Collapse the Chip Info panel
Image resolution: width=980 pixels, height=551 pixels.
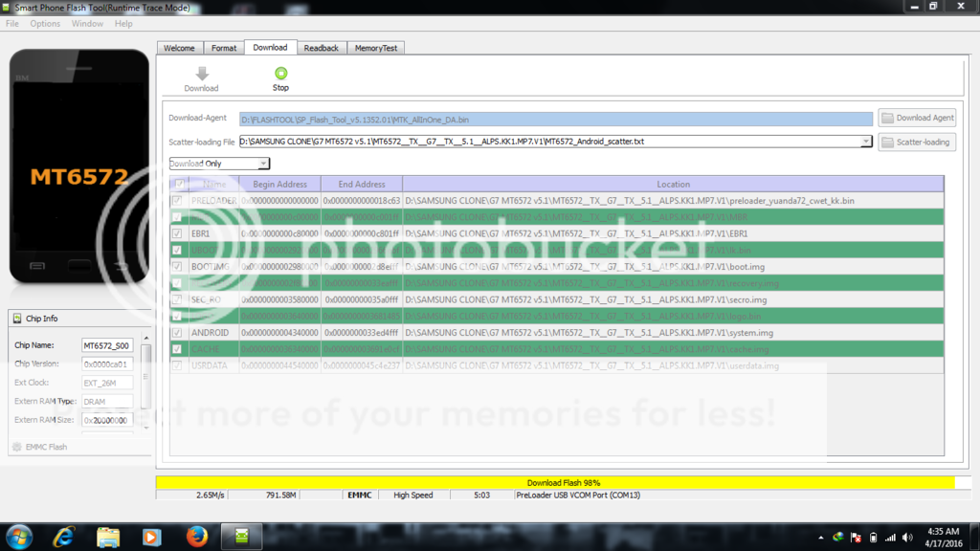click(x=15, y=319)
